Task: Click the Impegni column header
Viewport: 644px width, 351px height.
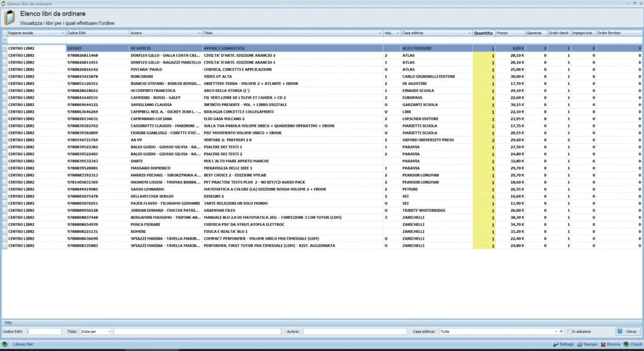Action: coord(583,33)
